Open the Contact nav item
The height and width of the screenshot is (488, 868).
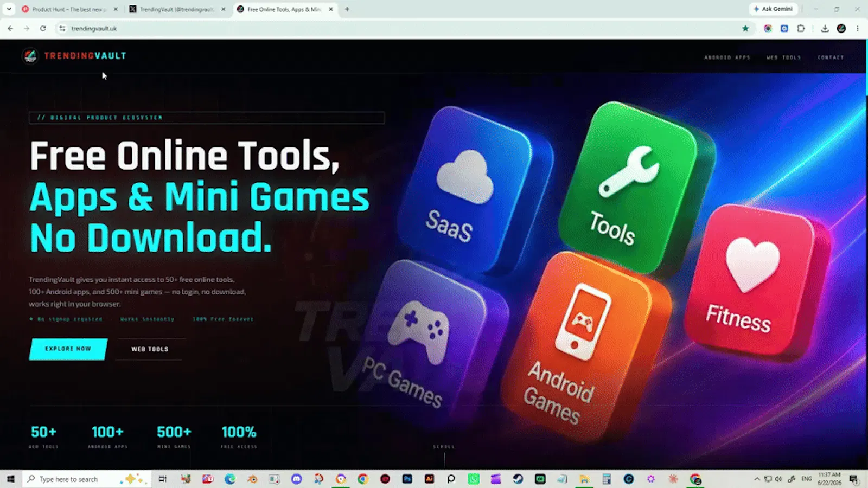click(x=831, y=57)
